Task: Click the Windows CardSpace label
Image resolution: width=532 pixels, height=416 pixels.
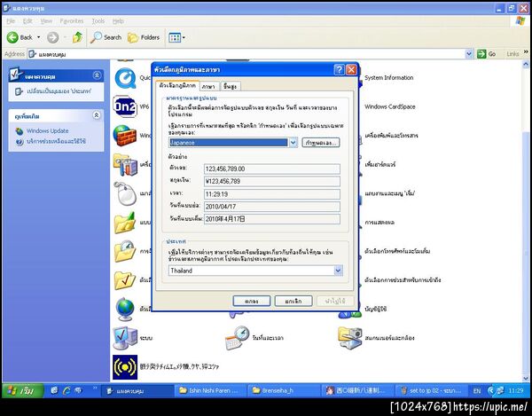Action: pos(390,106)
